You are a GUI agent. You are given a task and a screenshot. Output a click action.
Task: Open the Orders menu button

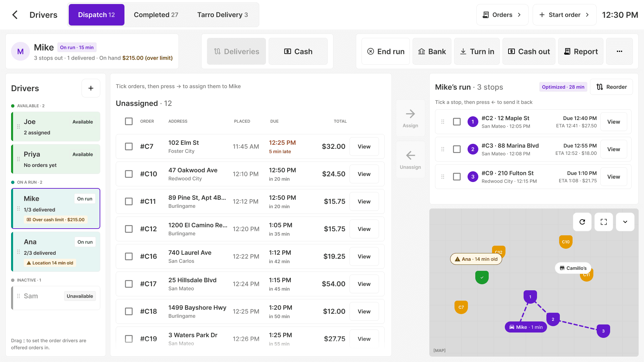click(x=502, y=15)
